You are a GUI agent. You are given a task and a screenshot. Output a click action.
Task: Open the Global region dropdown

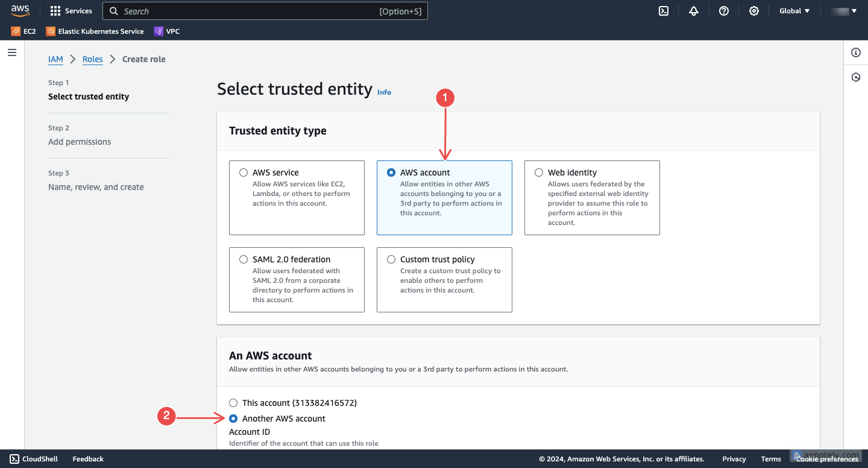(794, 10)
